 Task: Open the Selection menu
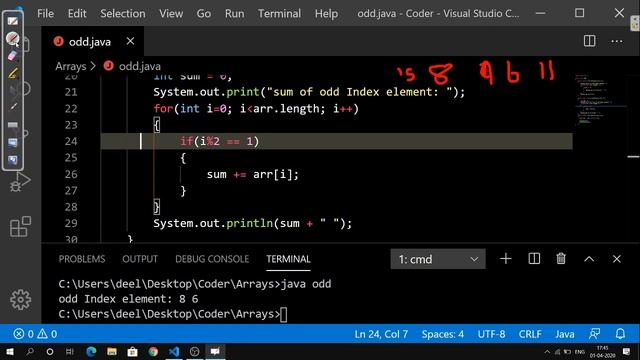pos(123,13)
